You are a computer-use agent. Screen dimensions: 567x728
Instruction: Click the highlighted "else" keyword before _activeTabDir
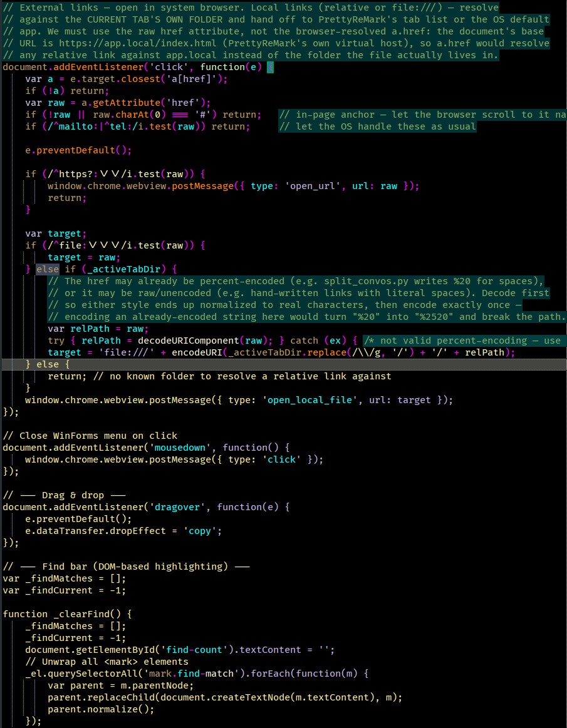pyautogui.click(x=48, y=269)
